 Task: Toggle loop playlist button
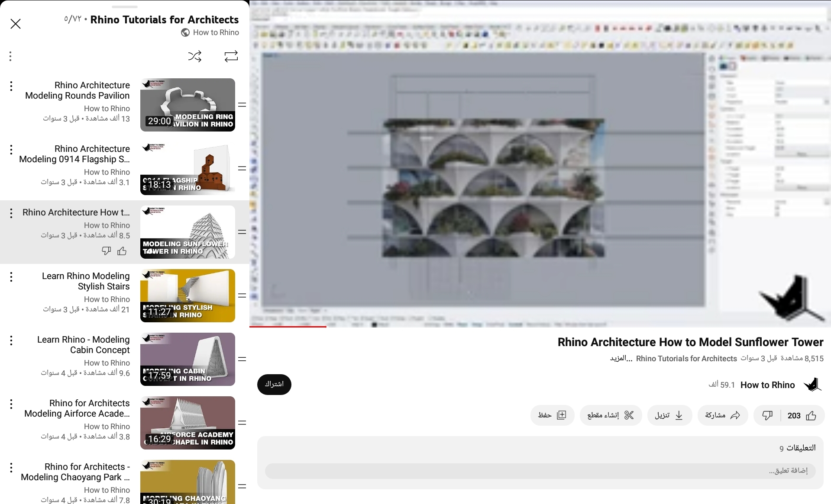tap(231, 56)
